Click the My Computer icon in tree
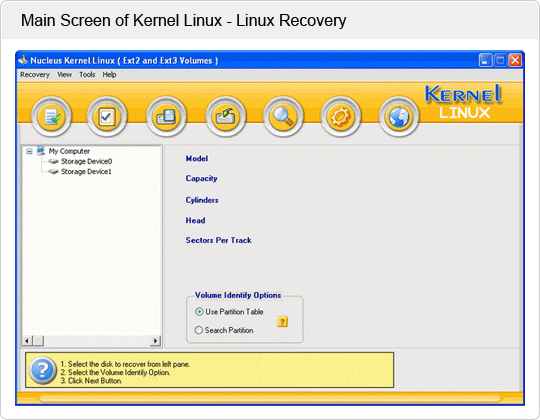 41,151
